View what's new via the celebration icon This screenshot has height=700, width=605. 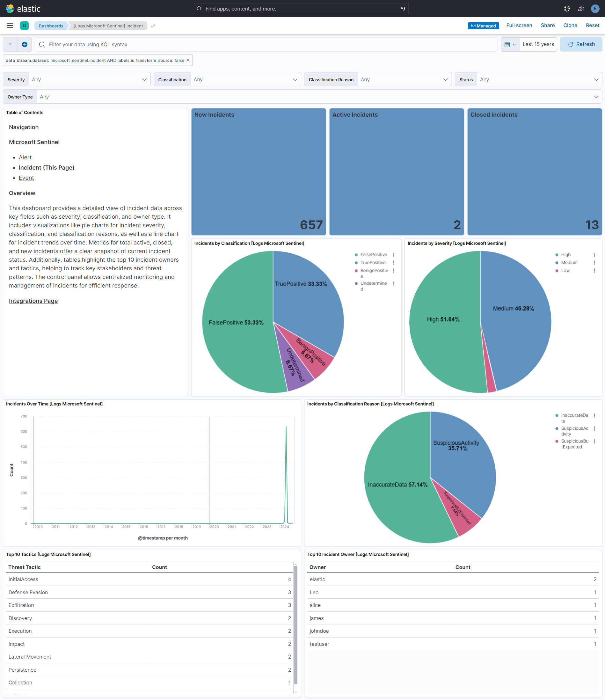[581, 8]
